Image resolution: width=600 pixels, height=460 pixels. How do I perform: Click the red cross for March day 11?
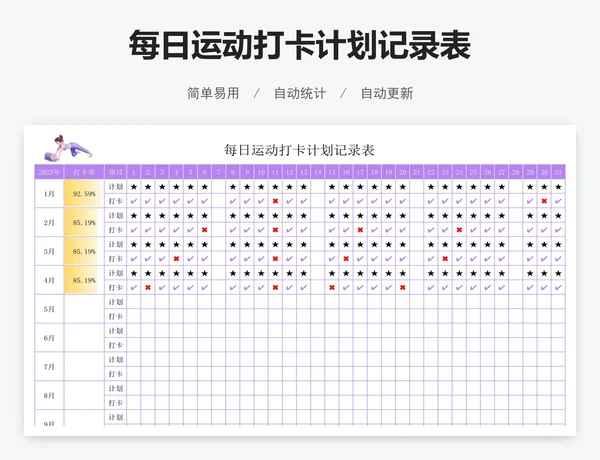[x=275, y=259]
